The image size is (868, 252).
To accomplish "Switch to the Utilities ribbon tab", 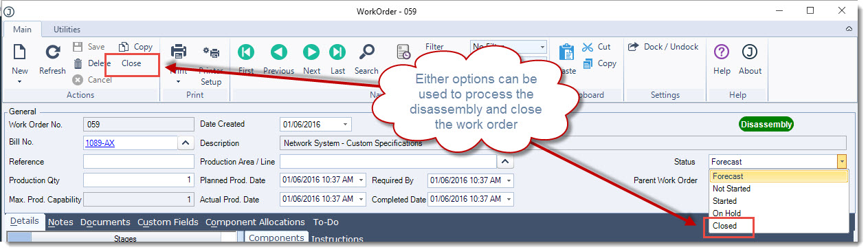I will (x=67, y=30).
